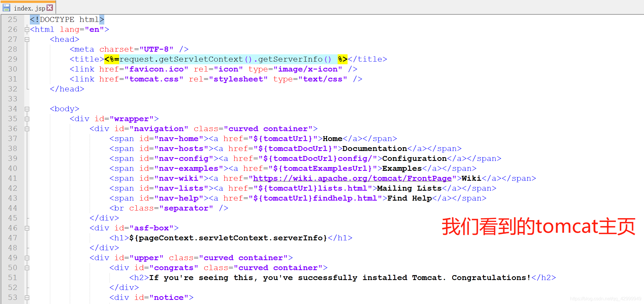Click line number 29 in the margin
This screenshot has height=304, width=644.
pyautogui.click(x=13, y=59)
